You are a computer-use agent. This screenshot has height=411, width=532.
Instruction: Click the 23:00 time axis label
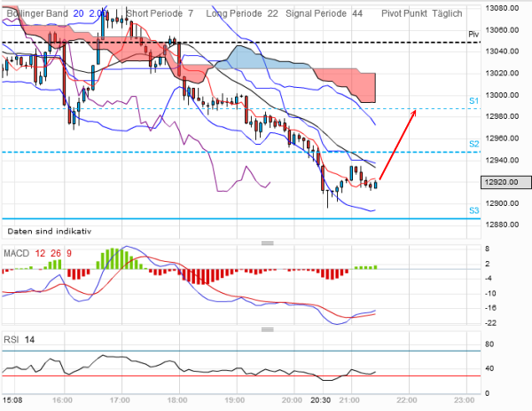point(464,400)
